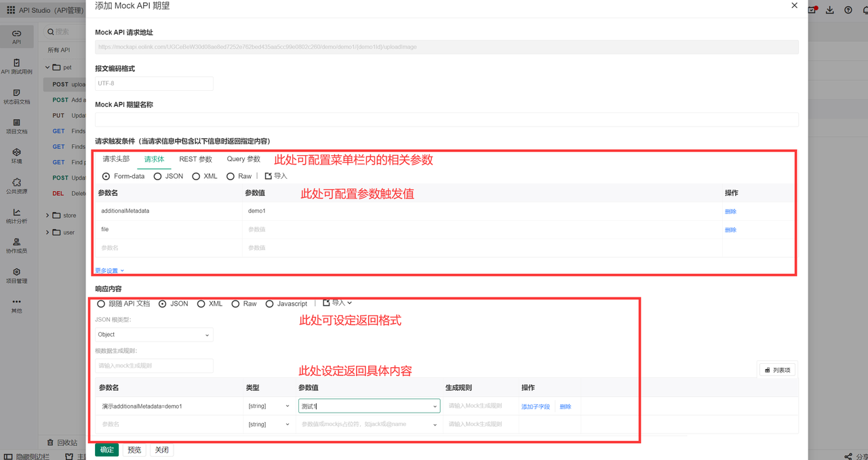Select the Form-data radio button
The image size is (868, 460).
pos(106,176)
